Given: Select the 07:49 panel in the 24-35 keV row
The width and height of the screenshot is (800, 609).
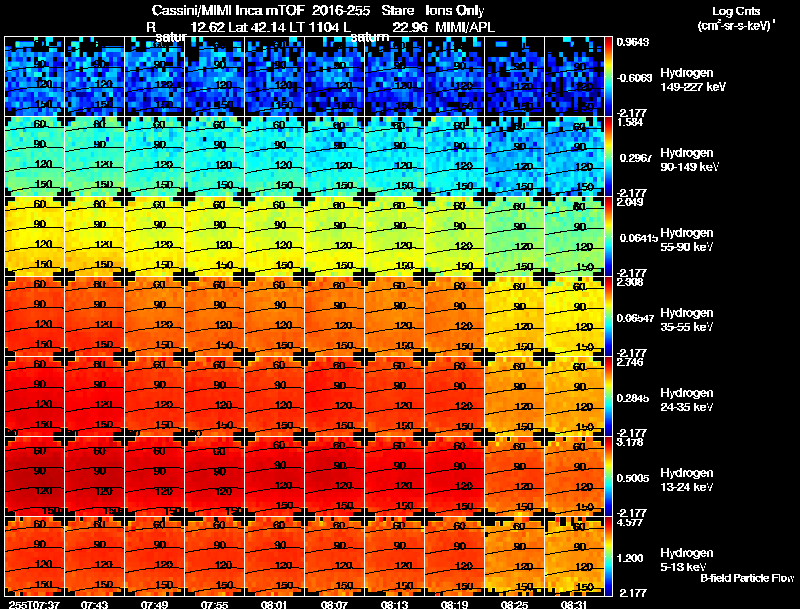Looking at the screenshot, I should point(155,396).
